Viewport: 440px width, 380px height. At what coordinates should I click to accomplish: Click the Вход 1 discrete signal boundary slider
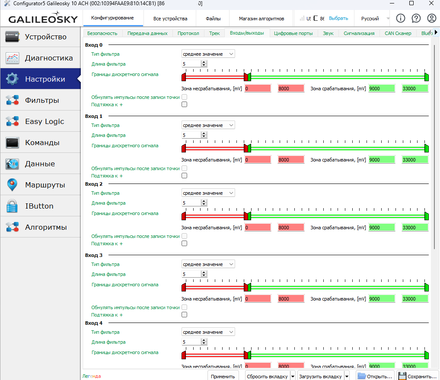tap(305, 148)
